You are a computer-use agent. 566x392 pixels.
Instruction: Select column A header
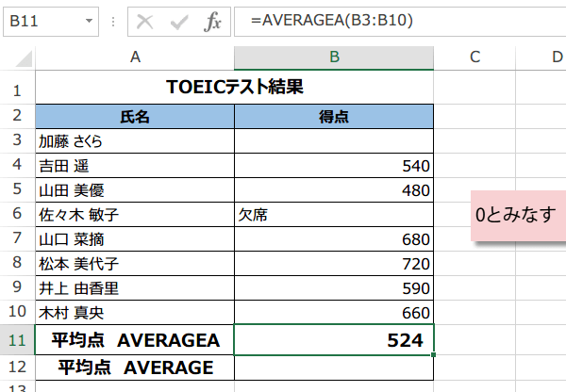click(x=135, y=57)
